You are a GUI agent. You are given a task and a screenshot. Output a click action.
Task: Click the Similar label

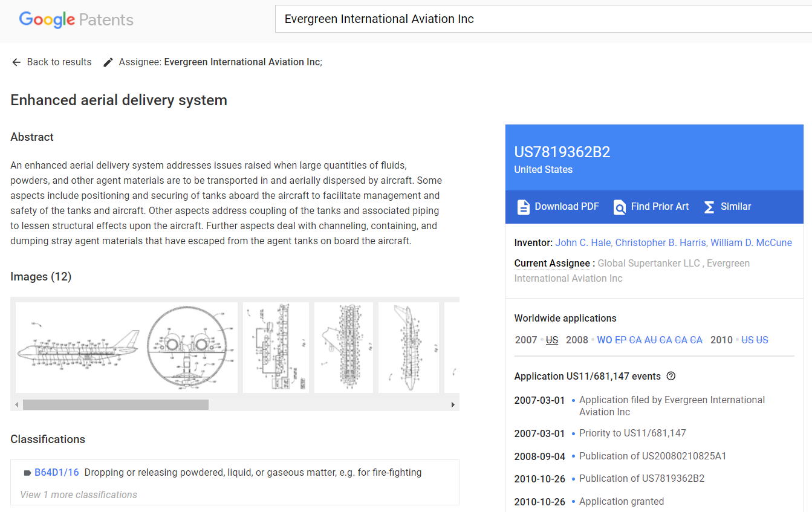[736, 207]
